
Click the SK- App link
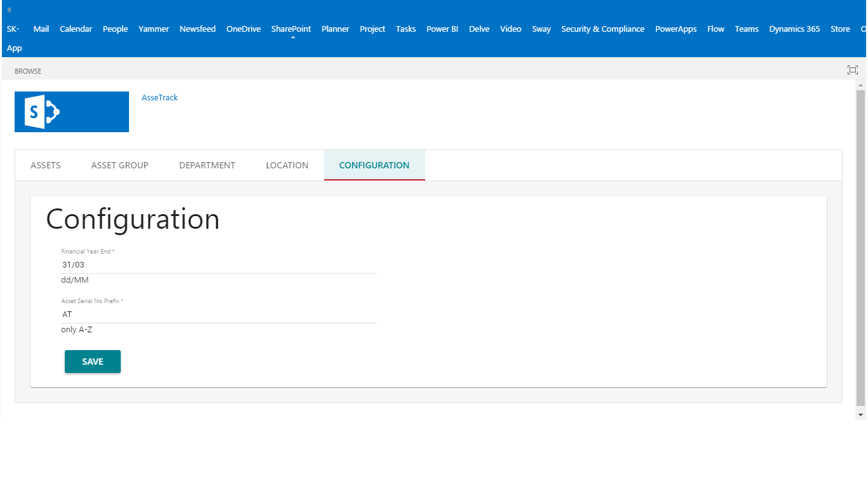14,38
